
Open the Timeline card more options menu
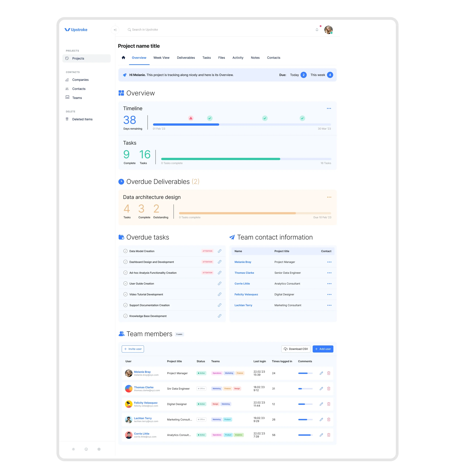(x=329, y=109)
